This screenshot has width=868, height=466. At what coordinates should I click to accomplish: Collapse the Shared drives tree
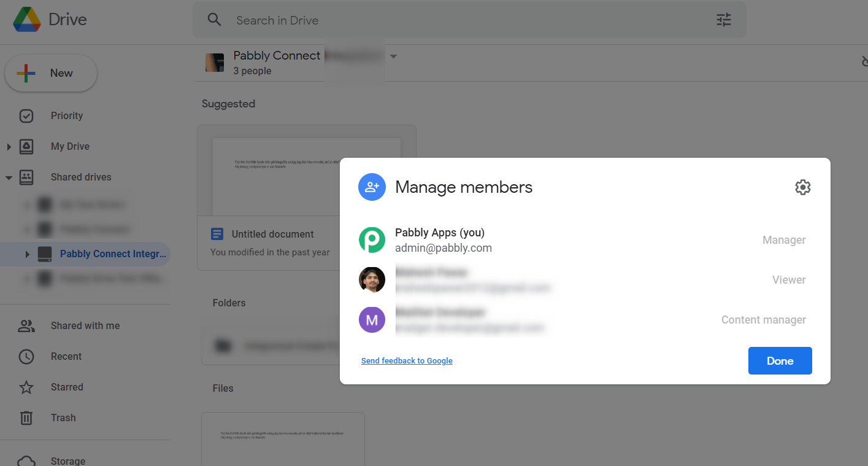pos(9,177)
